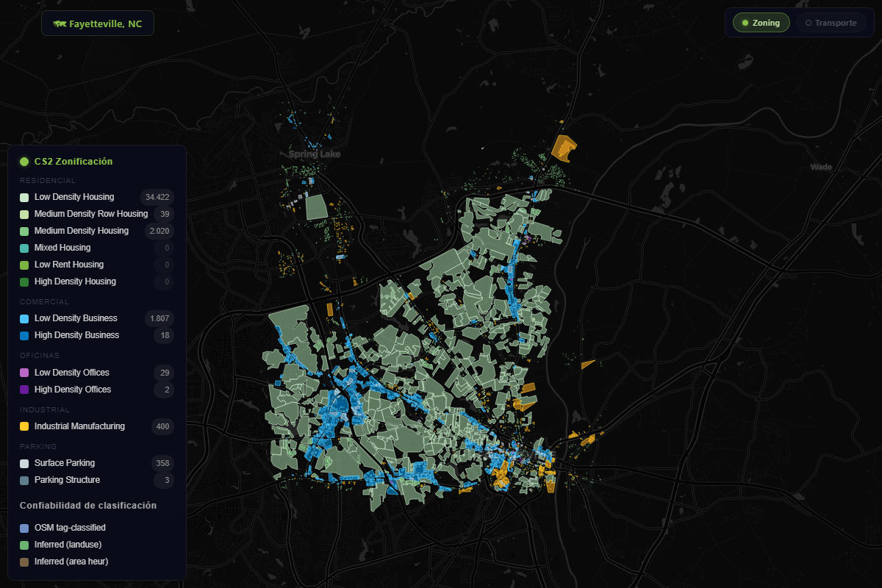Screen dimensions: 882x588
Task: Click the 3 count badge for Parking Structure
Action: pyautogui.click(x=167, y=480)
